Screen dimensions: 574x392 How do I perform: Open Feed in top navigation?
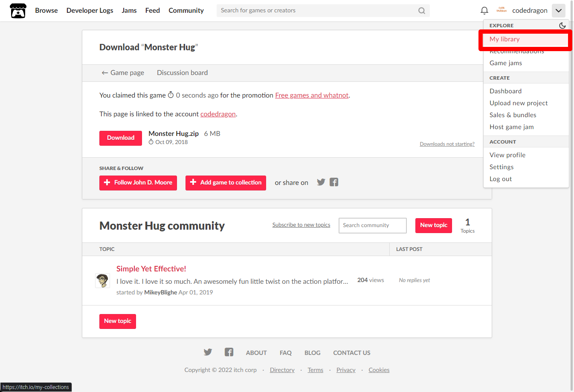[x=153, y=11]
